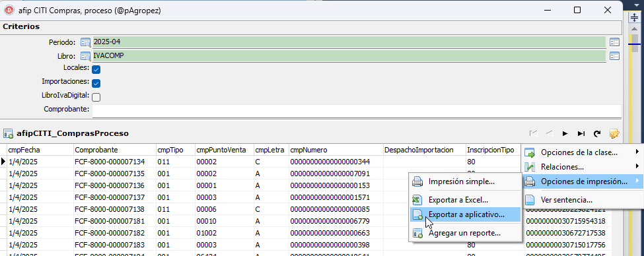This screenshot has height=256, width=644.
Task: Select cell FCF-8000-000007137
Action: pos(114,197)
